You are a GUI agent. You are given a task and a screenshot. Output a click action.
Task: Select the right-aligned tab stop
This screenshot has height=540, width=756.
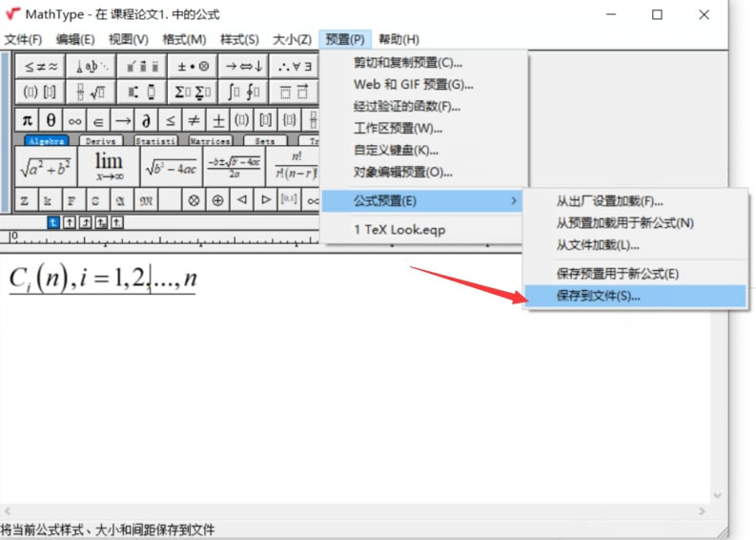click(x=86, y=222)
